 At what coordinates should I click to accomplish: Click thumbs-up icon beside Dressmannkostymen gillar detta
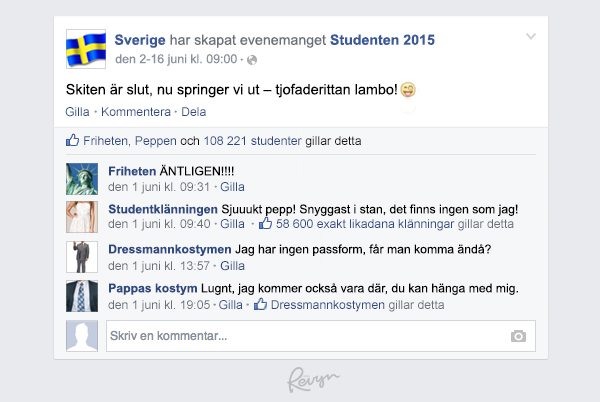(x=260, y=304)
